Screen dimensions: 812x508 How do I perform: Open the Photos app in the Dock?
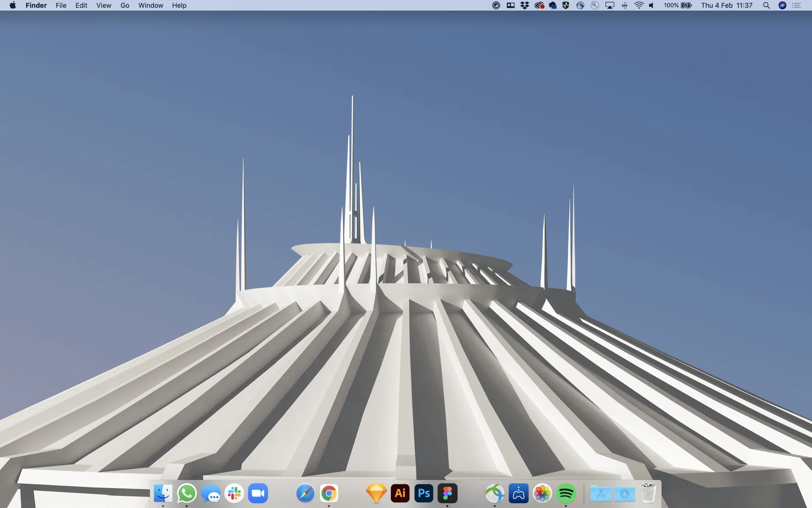(x=542, y=493)
